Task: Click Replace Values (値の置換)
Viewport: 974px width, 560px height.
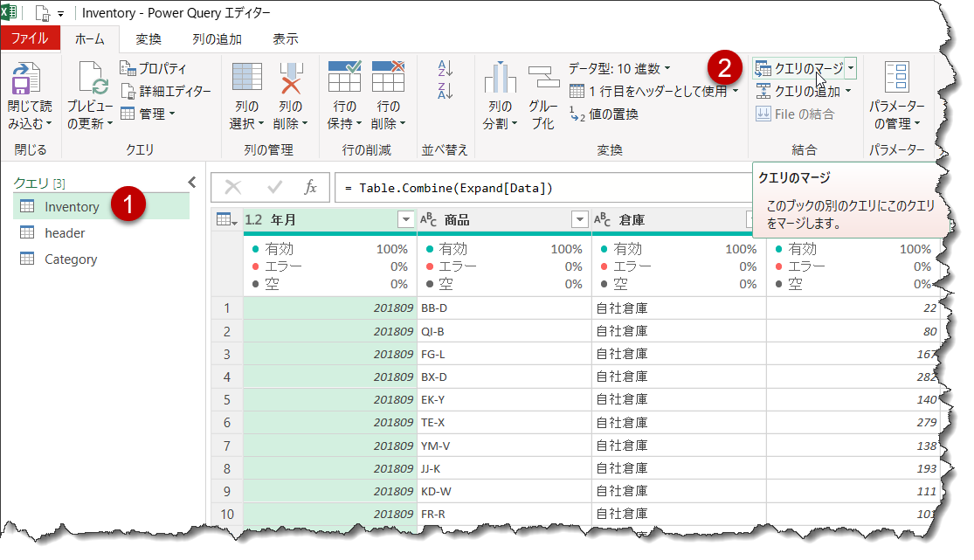Action: 604,114
